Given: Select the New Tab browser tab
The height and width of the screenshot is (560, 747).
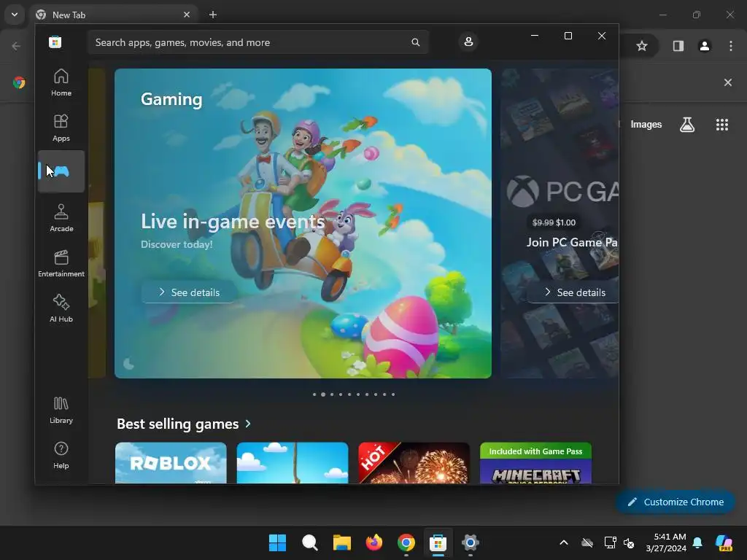Looking at the screenshot, I should (115, 15).
